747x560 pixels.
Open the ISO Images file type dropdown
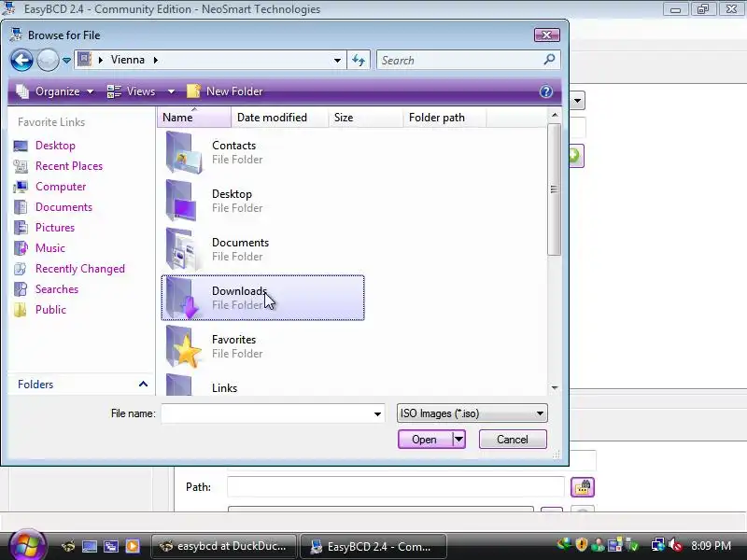point(472,413)
